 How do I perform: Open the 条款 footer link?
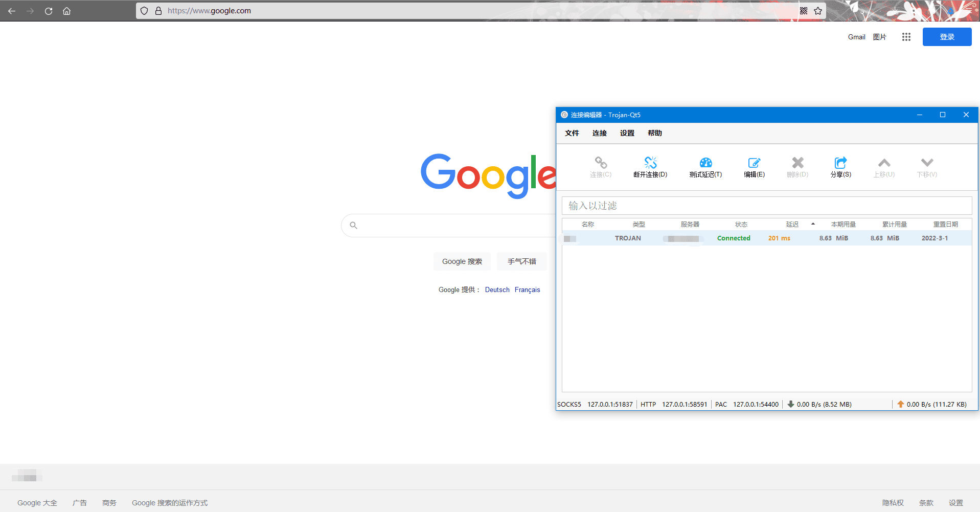926,503
